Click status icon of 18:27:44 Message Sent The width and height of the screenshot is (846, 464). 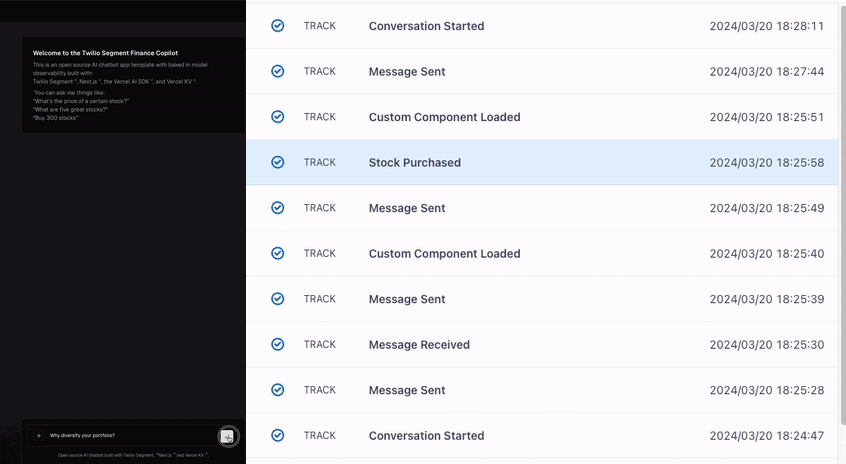[x=278, y=71]
